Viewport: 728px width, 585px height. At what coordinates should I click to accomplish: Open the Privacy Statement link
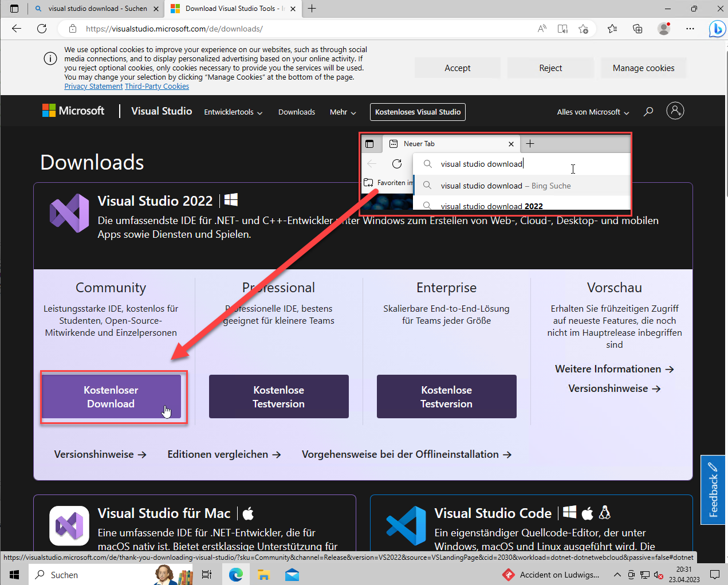tap(93, 87)
